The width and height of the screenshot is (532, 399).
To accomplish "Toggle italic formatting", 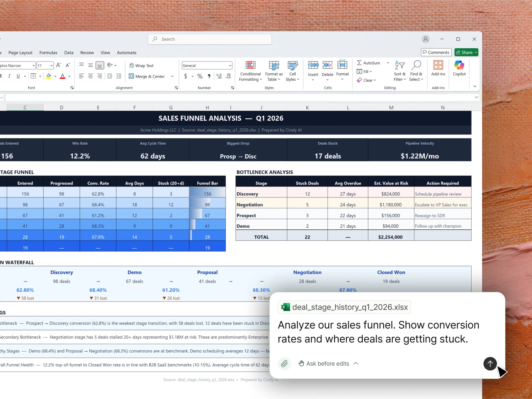I will (x=9, y=76).
